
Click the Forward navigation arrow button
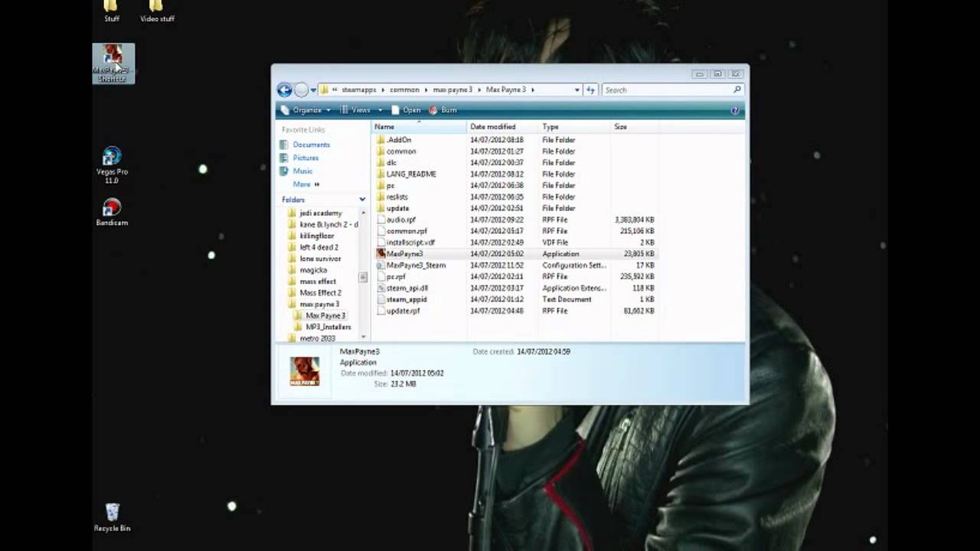(301, 90)
